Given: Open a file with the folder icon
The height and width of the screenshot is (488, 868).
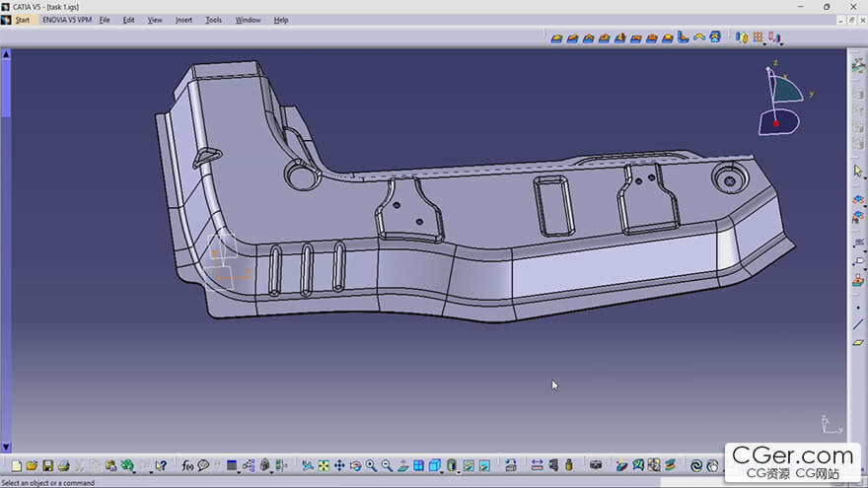Looking at the screenshot, I should (x=32, y=466).
